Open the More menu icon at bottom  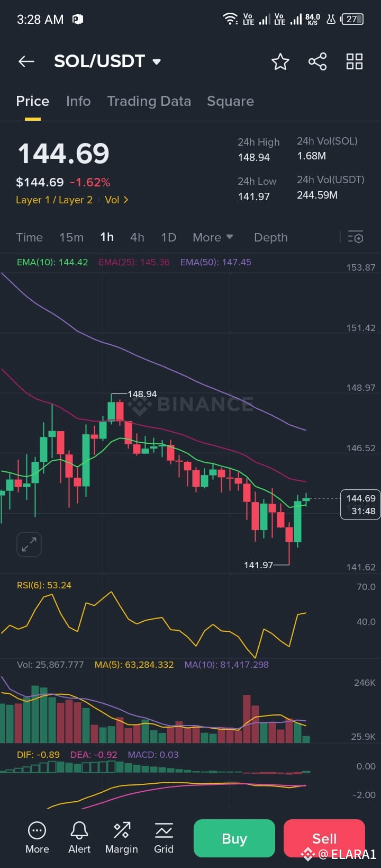(37, 837)
